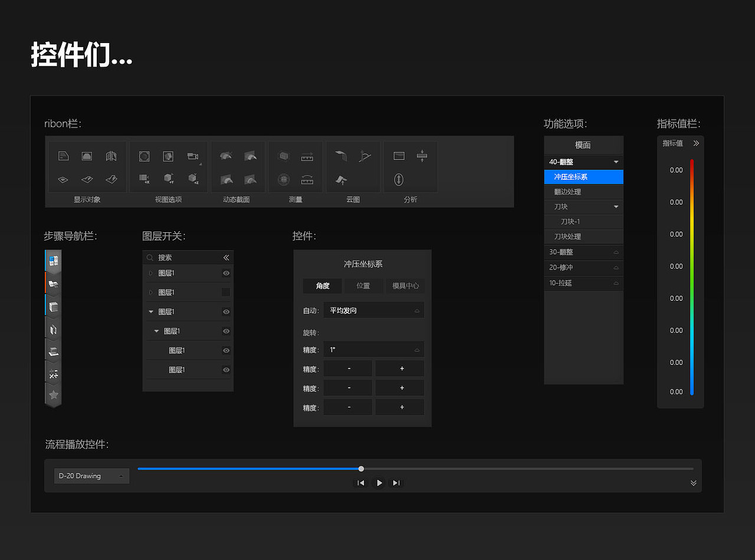This screenshot has height=560, width=755.
Task: Select the straight ruler with arrow icon in 测量
Action: pos(307,156)
